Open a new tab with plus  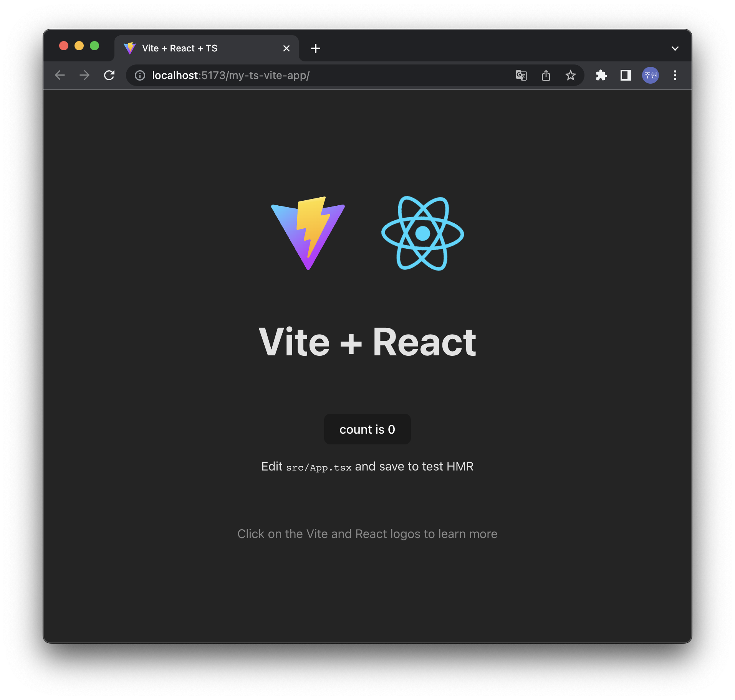pos(315,48)
